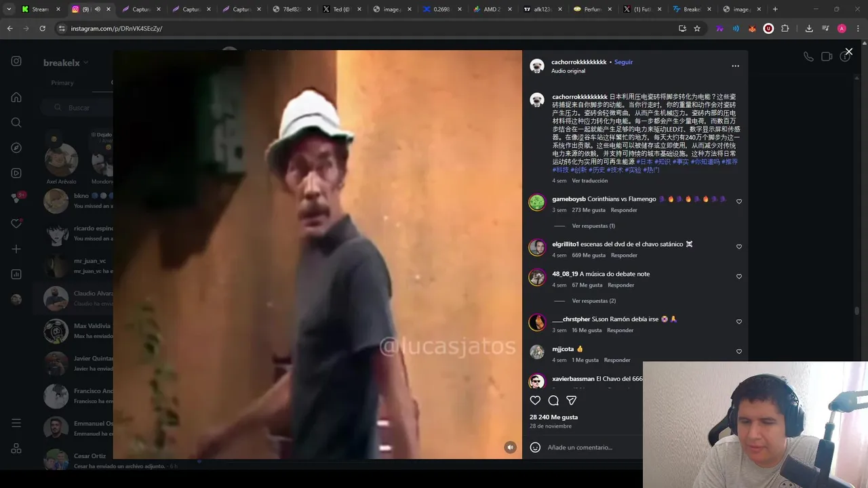Switch to the 78ef82 browser tab
Image resolution: width=868 pixels, height=488 pixels.
coord(292,9)
